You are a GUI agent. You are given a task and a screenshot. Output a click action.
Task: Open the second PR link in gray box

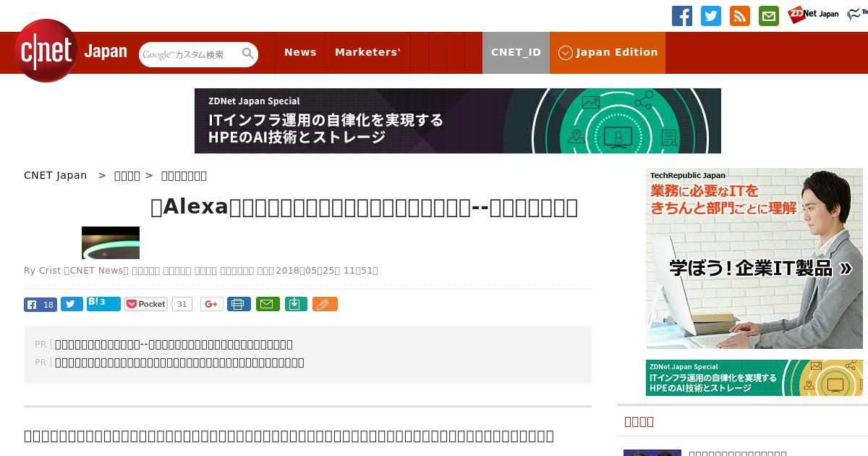point(179,363)
